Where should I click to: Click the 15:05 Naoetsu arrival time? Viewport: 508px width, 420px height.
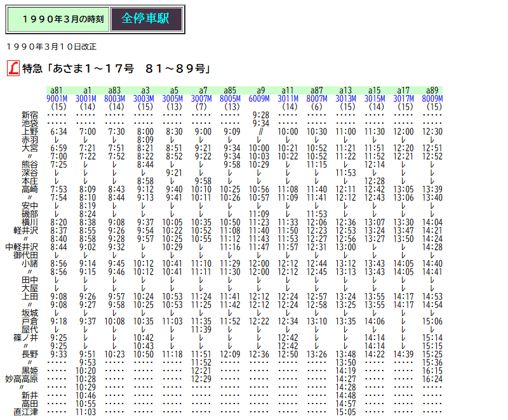coord(345,412)
